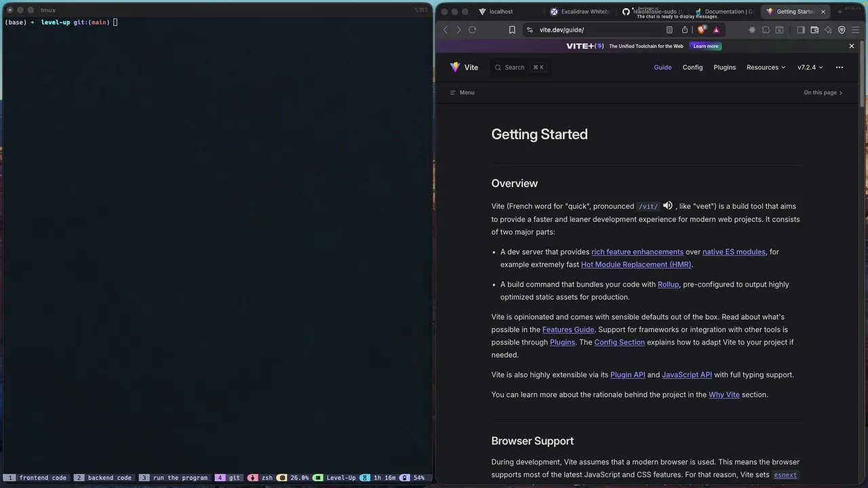Switch to the Excalidraw Whiteboard tab
The width and height of the screenshot is (868, 488).
[580, 12]
